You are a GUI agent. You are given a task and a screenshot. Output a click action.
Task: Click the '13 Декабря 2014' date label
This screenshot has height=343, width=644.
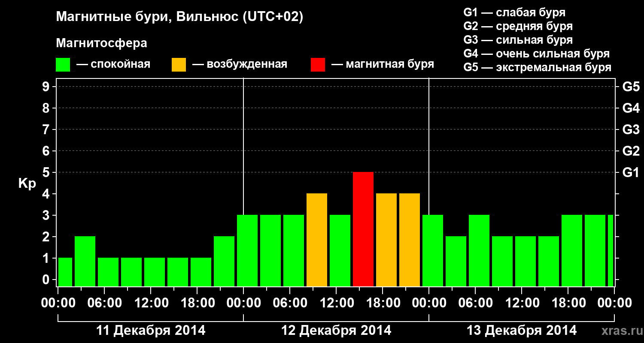click(522, 331)
